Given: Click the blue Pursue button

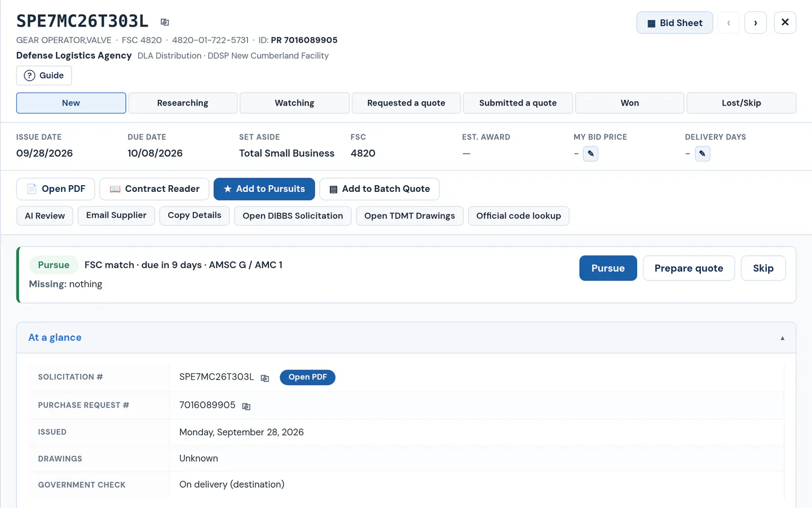Looking at the screenshot, I should tap(608, 268).
